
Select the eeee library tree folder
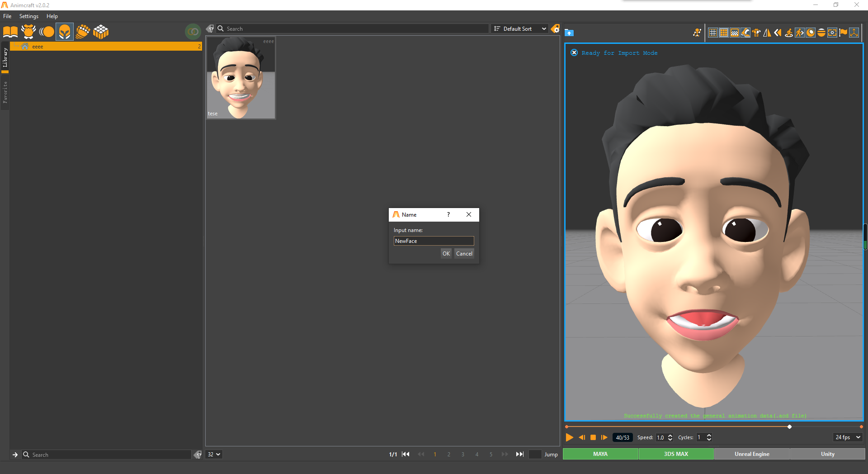point(106,47)
